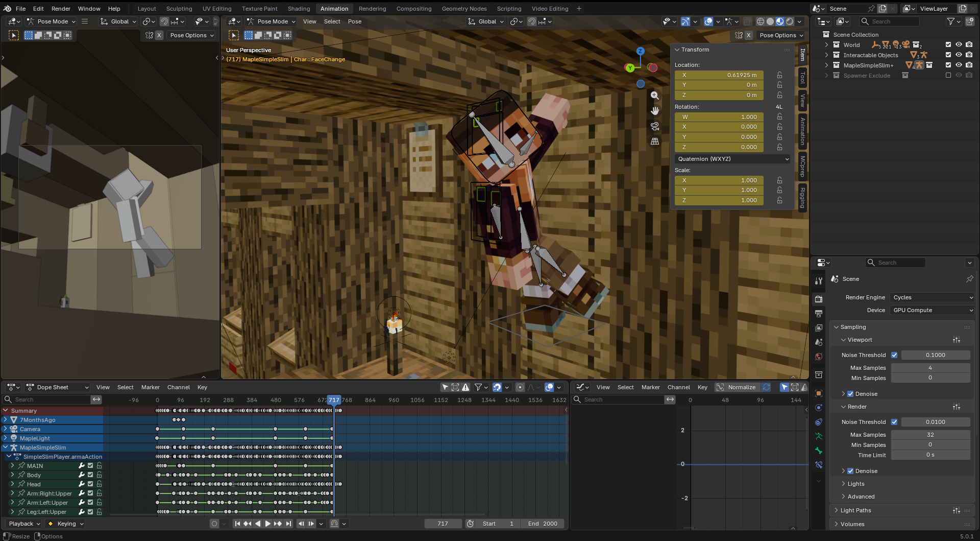
Task: Open the Output properties printer tab icon
Action: coord(819,313)
